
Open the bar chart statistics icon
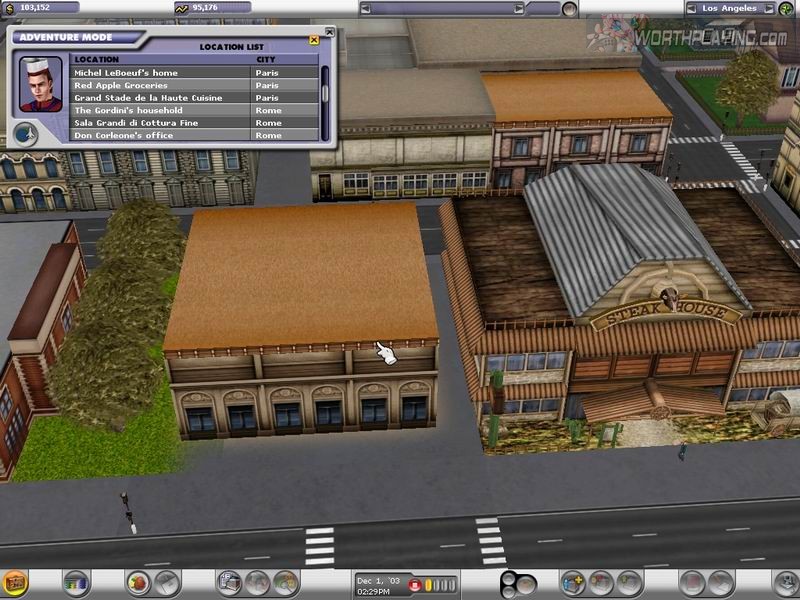coord(75,582)
